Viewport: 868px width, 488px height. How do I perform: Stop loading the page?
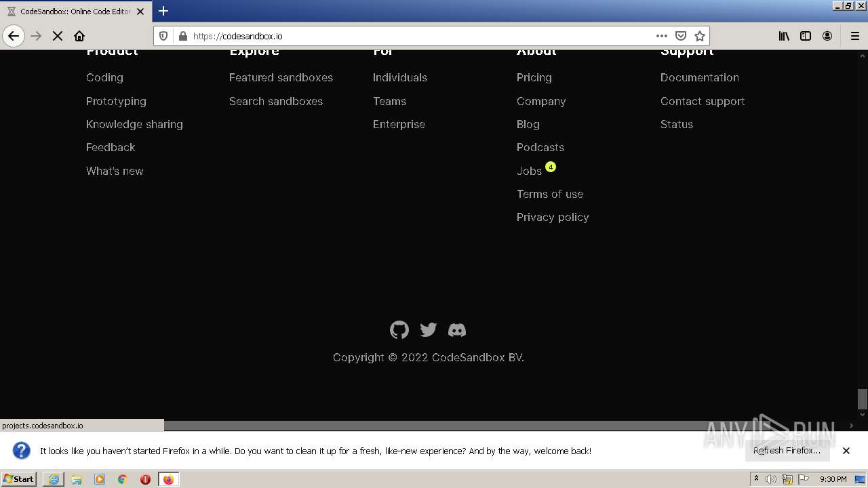click(58, 36)
